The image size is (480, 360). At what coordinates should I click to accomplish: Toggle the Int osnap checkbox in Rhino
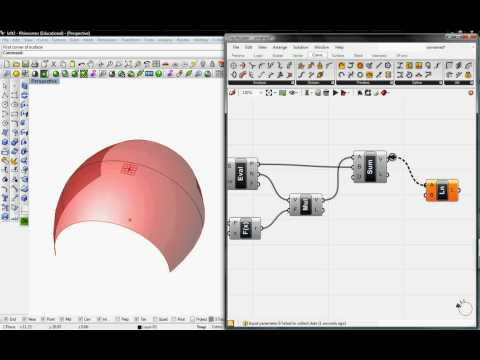(99, 319)
